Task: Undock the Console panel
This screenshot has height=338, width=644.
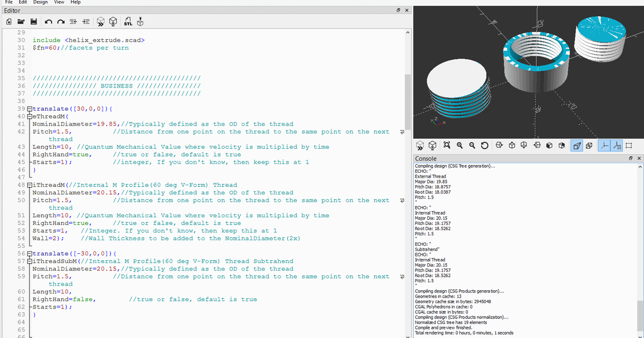Action: (631, 159)
